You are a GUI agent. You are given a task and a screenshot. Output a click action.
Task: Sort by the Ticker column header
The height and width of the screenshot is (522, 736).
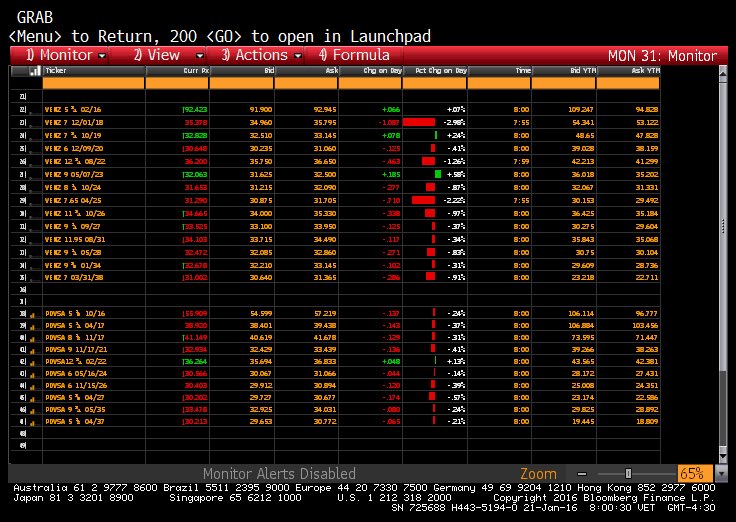[94, 70]
